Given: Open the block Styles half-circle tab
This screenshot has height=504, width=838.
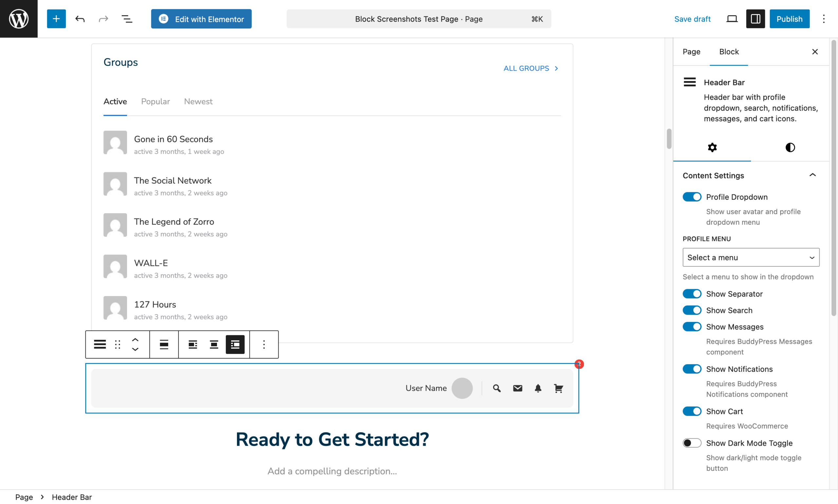Looking at the screenshot, I should (790, 148).
